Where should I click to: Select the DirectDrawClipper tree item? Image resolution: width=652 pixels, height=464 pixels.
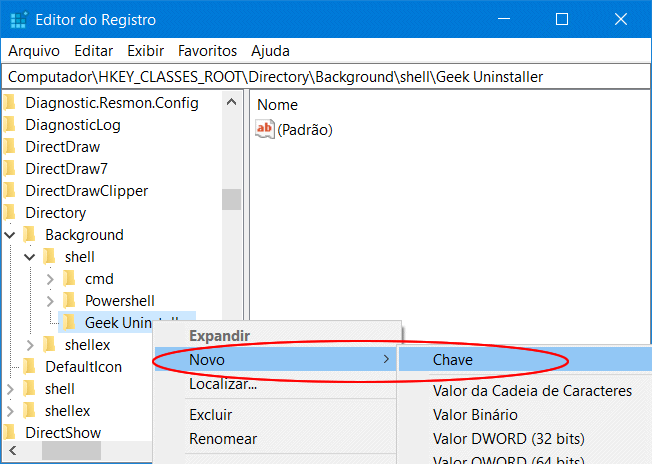pyautogui.click(x=86, y=190)
